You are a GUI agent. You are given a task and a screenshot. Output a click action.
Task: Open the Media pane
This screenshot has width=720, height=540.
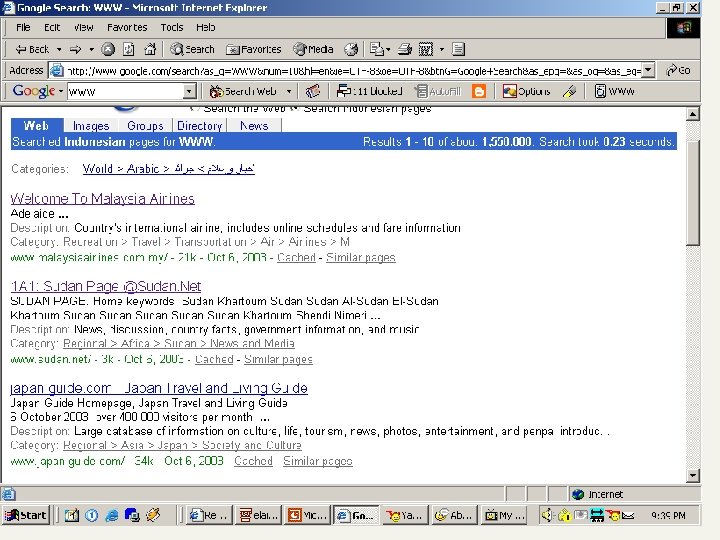314,49
